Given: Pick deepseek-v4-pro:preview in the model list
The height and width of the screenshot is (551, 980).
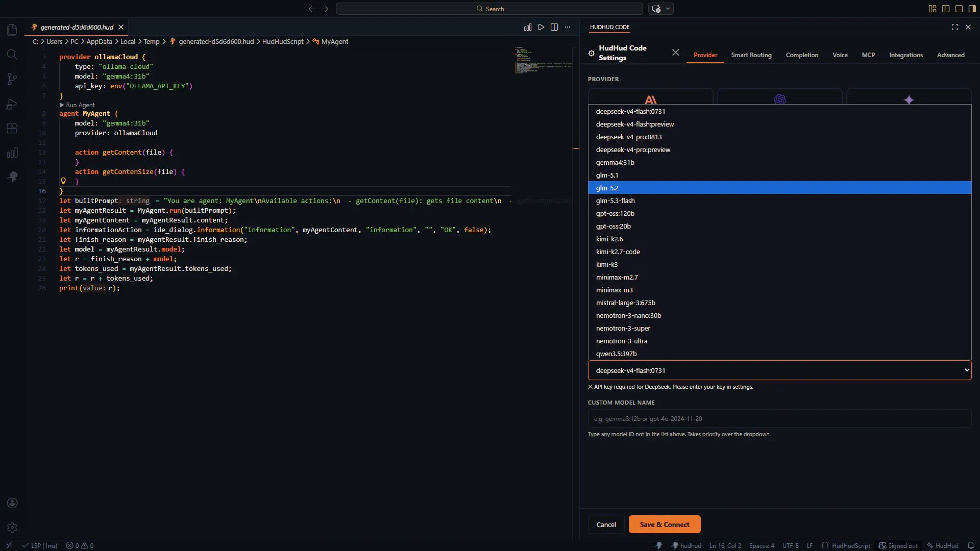Looking at the screenshot, I should click(779, 149).
